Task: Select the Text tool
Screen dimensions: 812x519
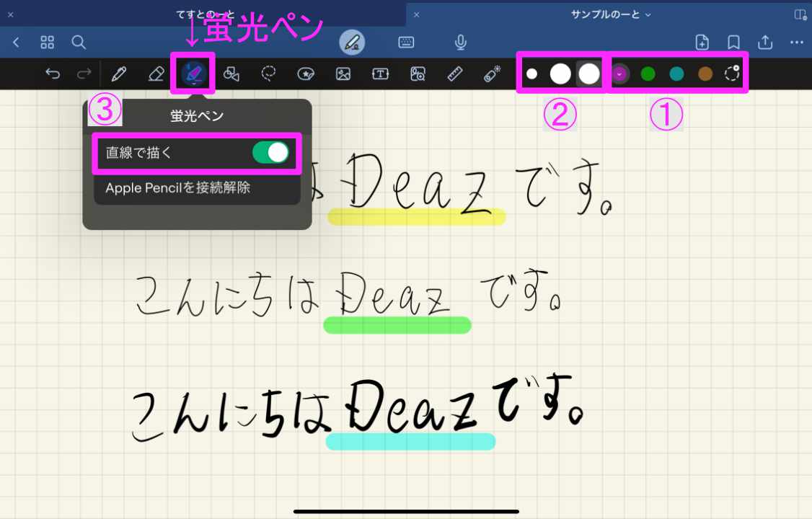Action: 380,74
